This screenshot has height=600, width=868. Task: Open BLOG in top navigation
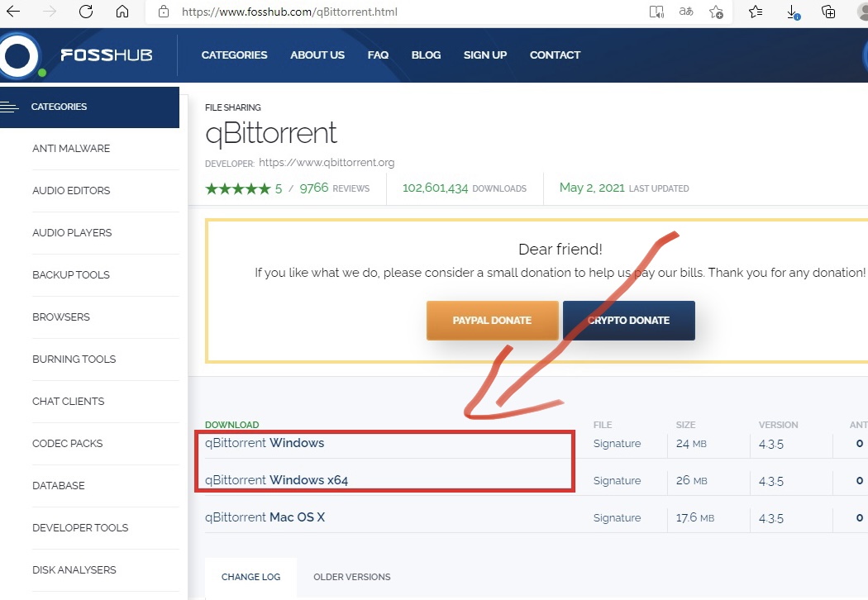[x=427, y=55]
